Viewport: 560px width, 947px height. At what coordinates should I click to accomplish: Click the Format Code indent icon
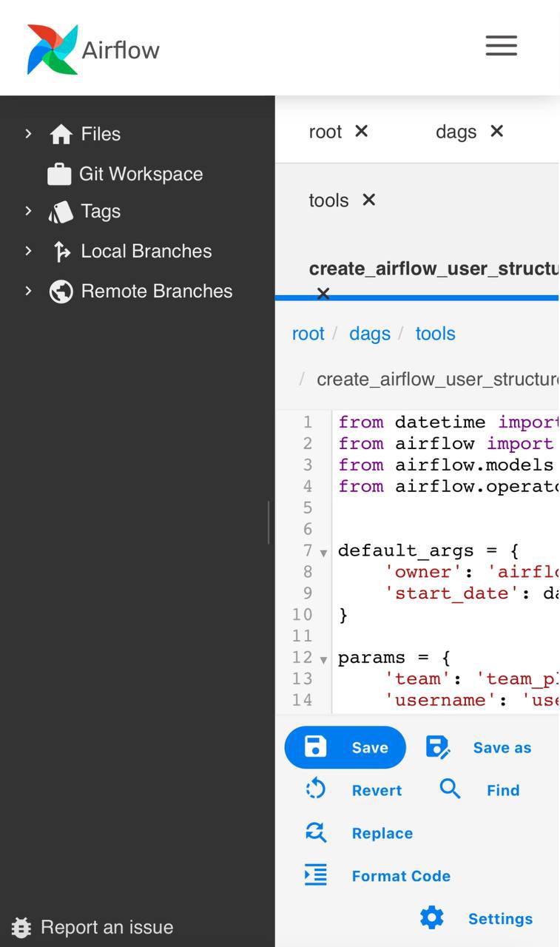pos(316,875)
